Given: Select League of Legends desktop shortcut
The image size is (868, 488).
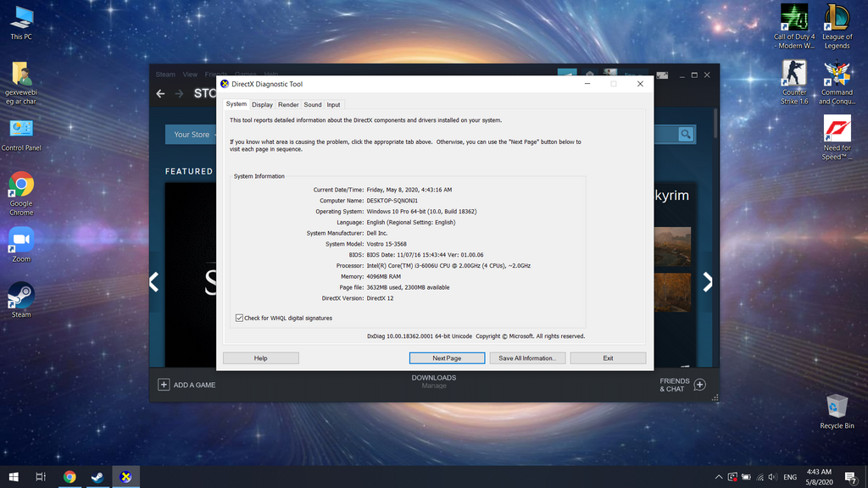Looking at the screenshot, I should pyautogui.click(x=837, y=26).
